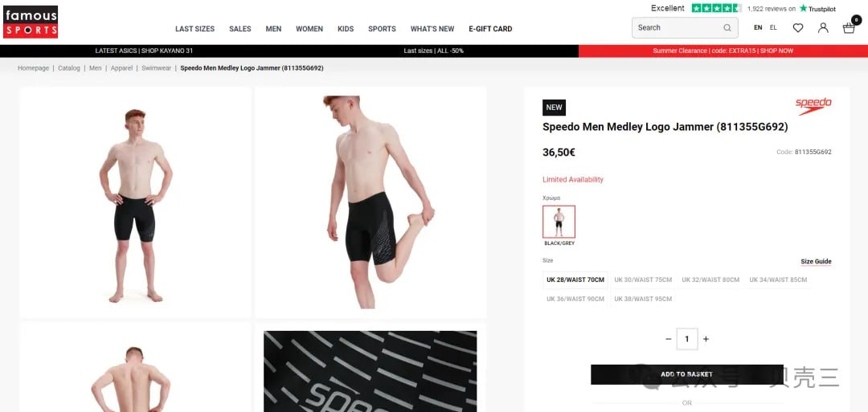Choose the BLACK/GREY colour swatch
868x412 pixels.
559,222
